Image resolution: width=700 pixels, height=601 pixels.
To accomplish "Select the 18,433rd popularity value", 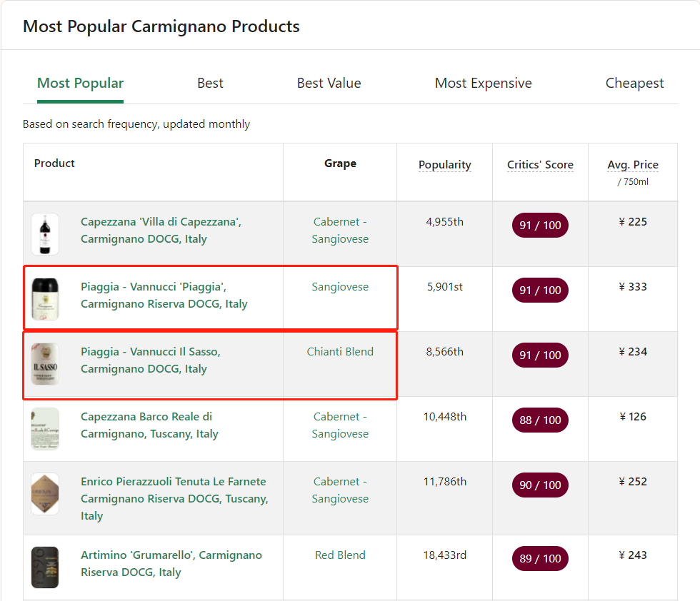I will [x=444, y=555].
